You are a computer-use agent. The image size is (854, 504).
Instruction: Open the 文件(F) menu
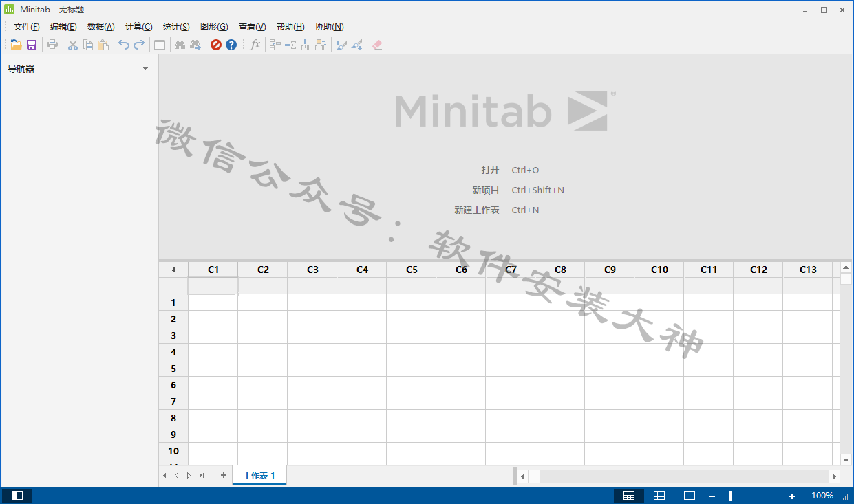pos(27,27)
